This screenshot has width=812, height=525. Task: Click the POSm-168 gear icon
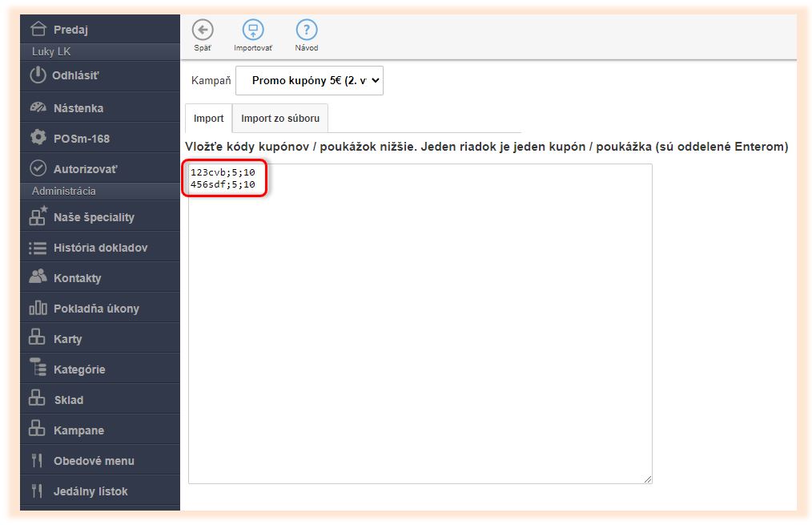tap(38, 138)
